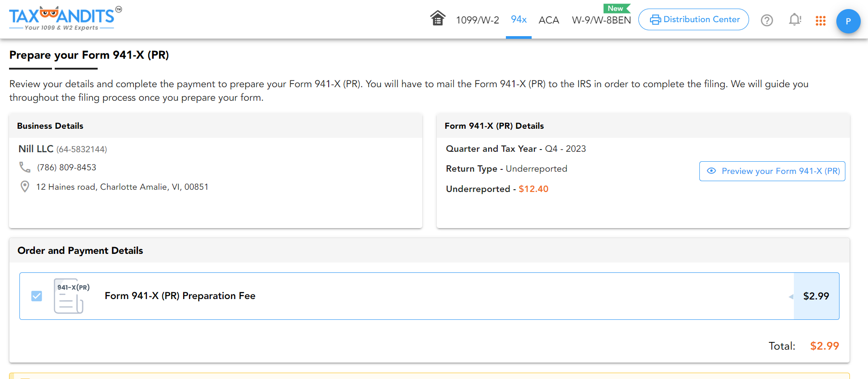Open the notifications bell
The width and height of the screenshot is (868, 379).
point(794,20)
